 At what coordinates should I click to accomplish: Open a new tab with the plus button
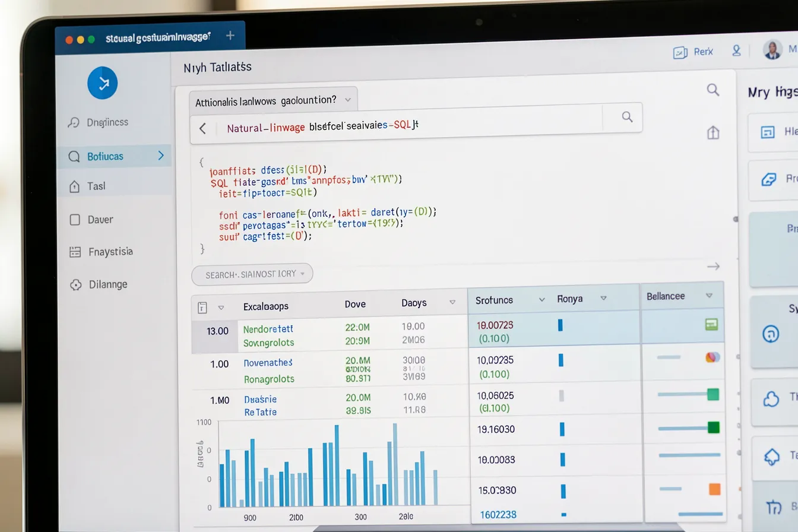click(x=230, y=36)
